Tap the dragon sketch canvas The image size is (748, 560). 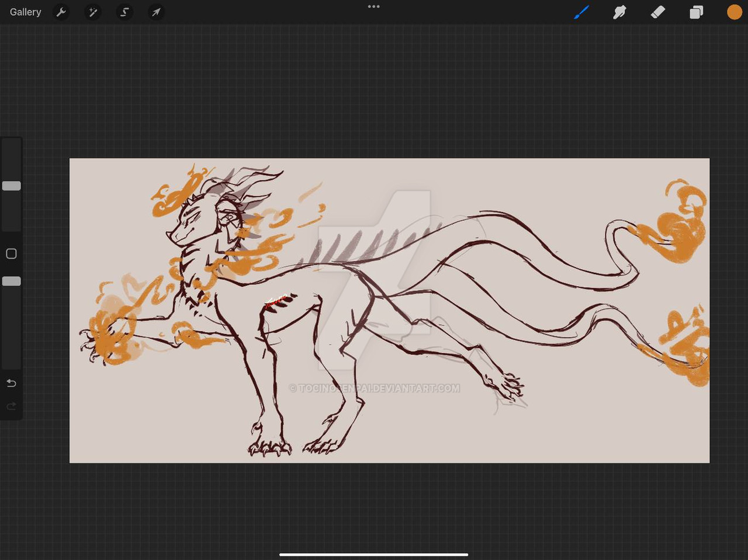[x=389, y=311]
